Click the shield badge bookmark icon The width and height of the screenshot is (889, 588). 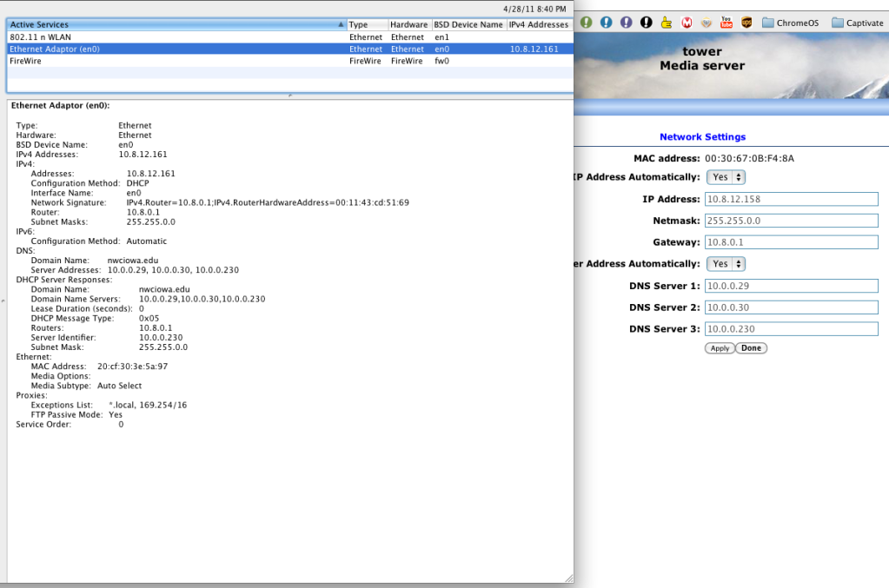[x=706, y=23]
